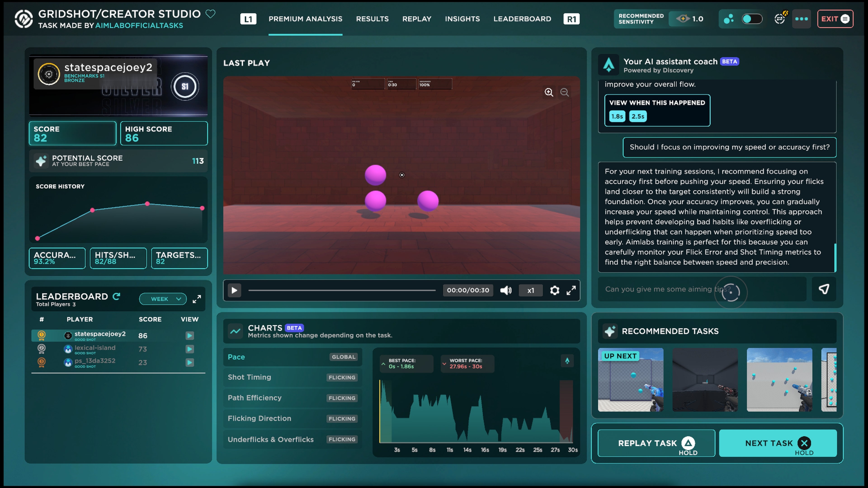This screenshot has width=868, height=488.
Task: View moment at 1.8s timestamp
Action: point(617,116)
